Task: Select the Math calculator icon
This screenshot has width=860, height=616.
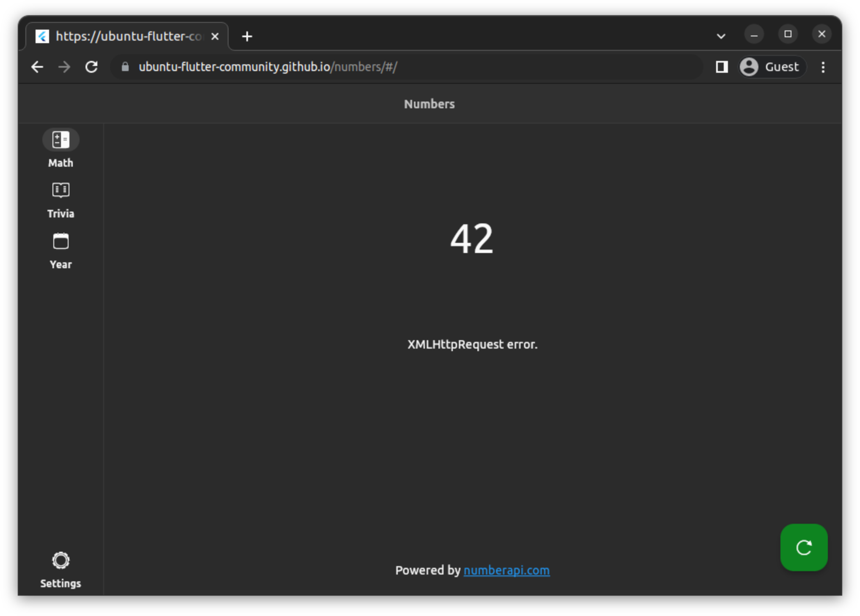Action: pos(61,140)
